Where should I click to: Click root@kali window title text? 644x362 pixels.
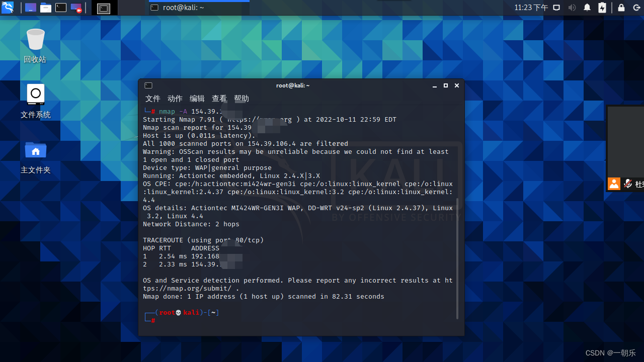[293, 85]
